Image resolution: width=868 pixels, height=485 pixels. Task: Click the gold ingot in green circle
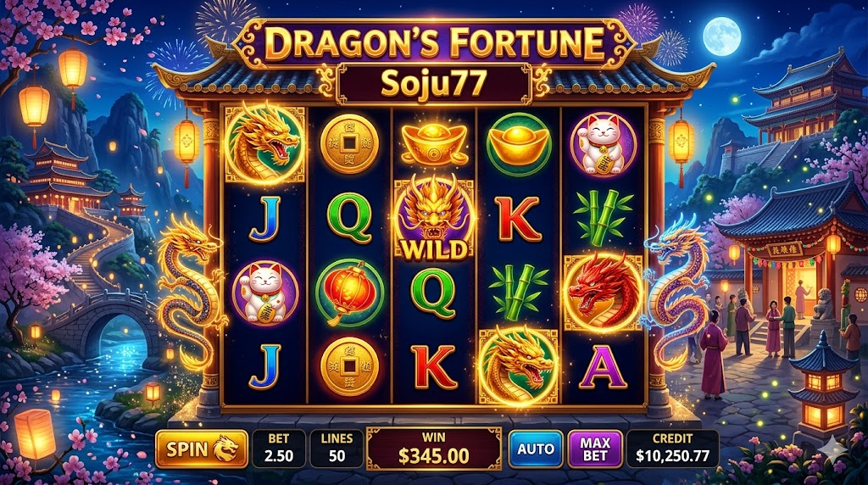(518, 144)
